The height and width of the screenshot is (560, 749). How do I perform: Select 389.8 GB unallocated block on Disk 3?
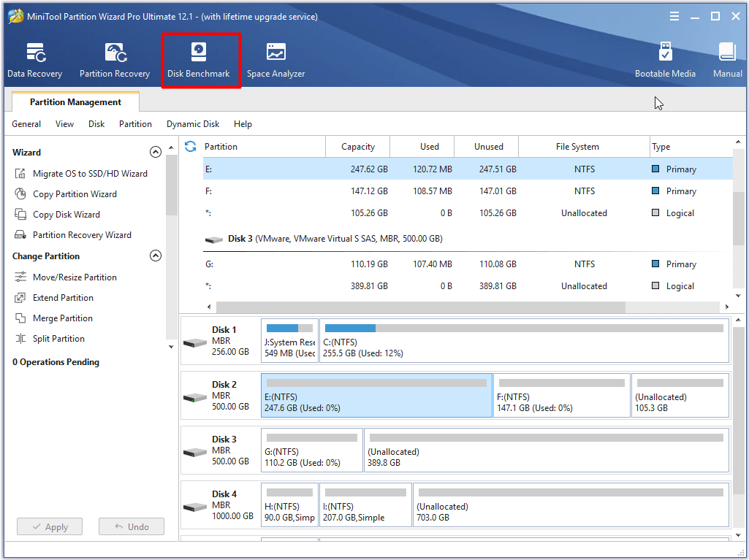click(x=547, y=450)
